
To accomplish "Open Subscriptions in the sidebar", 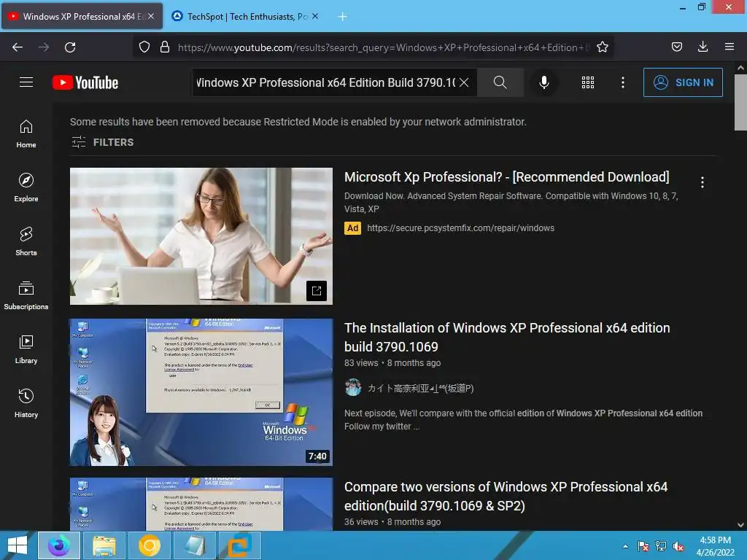I will (x=26, y=295).
